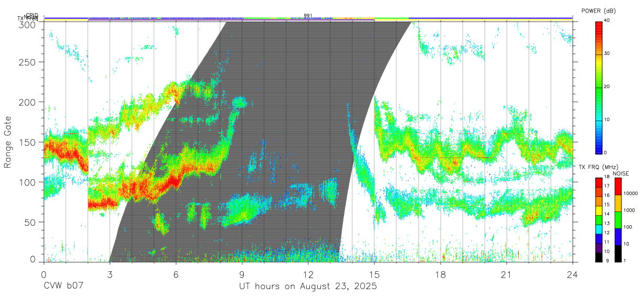Click the '11' label on the TX FRQ scale
This screenshot has height=297, width=644.
click(x=607, y=242)
